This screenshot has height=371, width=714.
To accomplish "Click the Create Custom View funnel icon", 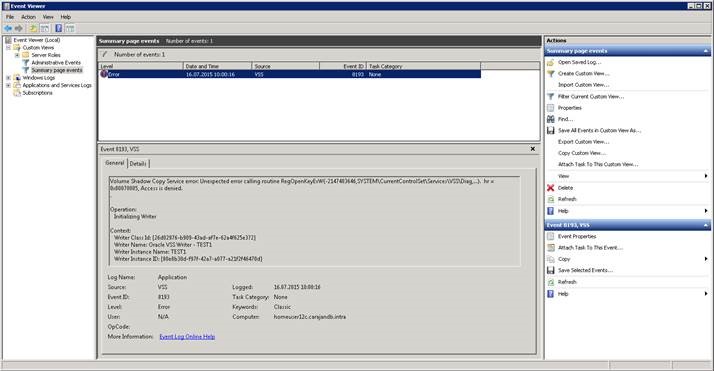I will click(551, 74).
